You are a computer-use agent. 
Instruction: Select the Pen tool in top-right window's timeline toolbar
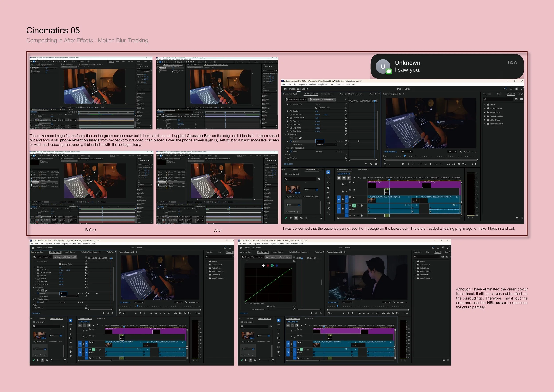pyautogui.click(x=328, y=198)
